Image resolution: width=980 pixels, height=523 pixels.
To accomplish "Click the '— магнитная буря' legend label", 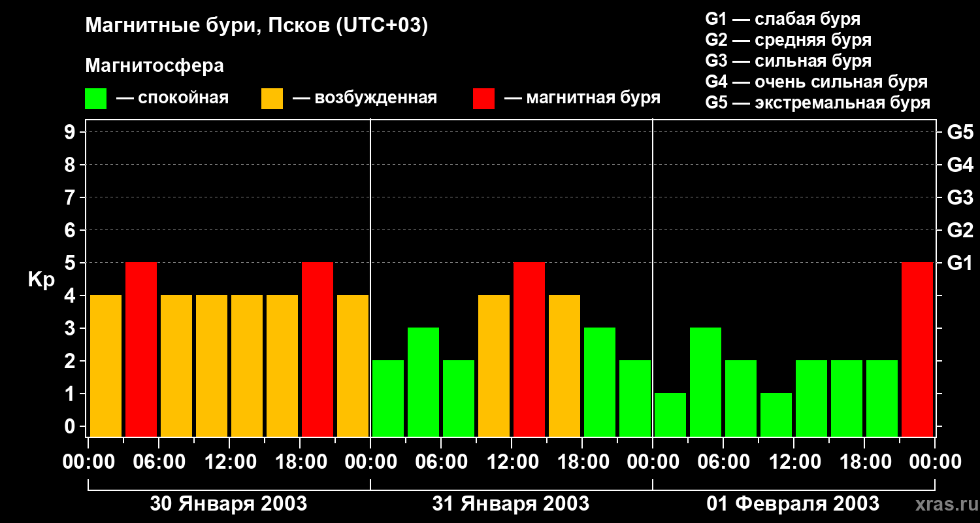I will 583,98.
